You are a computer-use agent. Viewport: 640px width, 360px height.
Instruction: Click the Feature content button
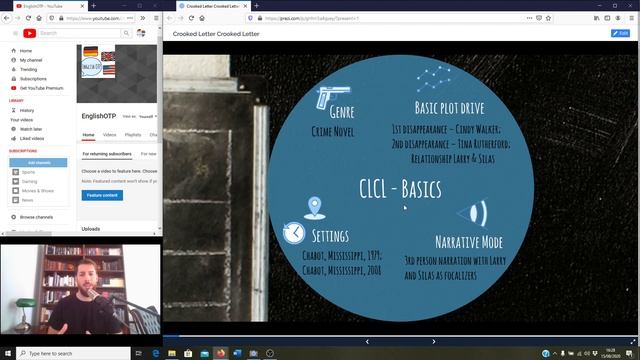pyautogui.click(x=102, y=195)
